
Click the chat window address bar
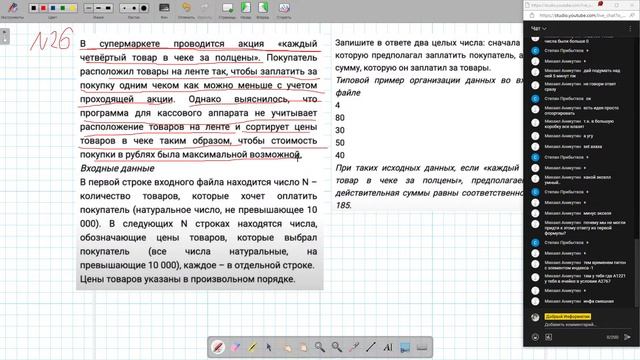click(582, 15)
